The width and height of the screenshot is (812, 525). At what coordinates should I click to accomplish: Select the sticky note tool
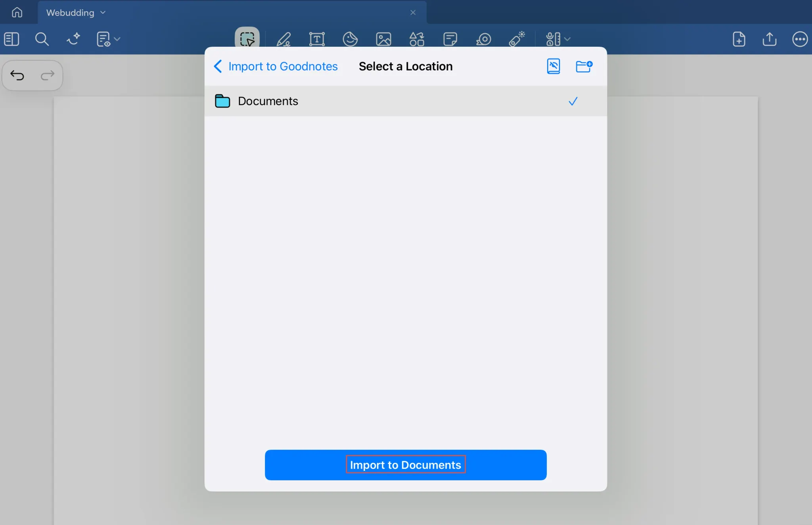(x=450, y=39)
